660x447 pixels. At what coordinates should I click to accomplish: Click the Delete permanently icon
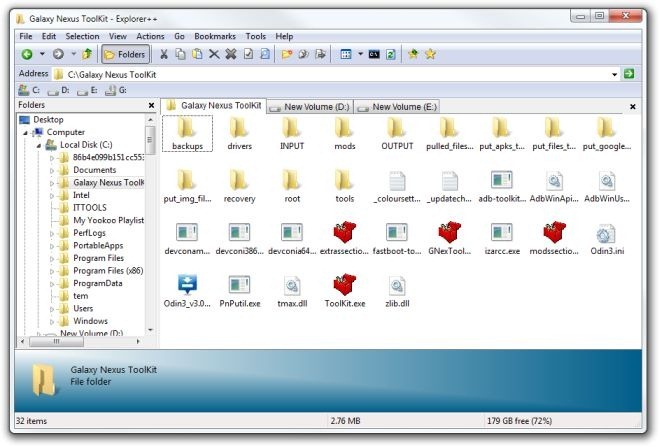[x=231, y=54]
